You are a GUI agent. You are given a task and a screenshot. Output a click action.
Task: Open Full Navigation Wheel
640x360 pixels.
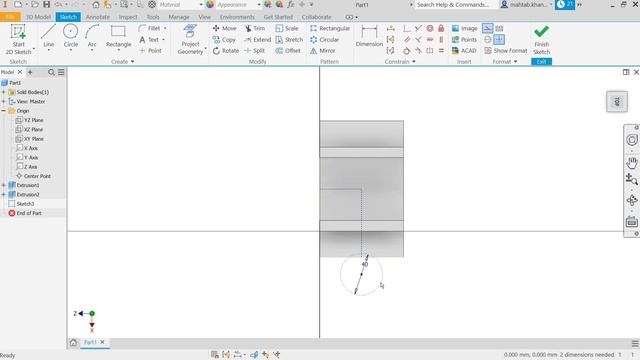point(632,140)
